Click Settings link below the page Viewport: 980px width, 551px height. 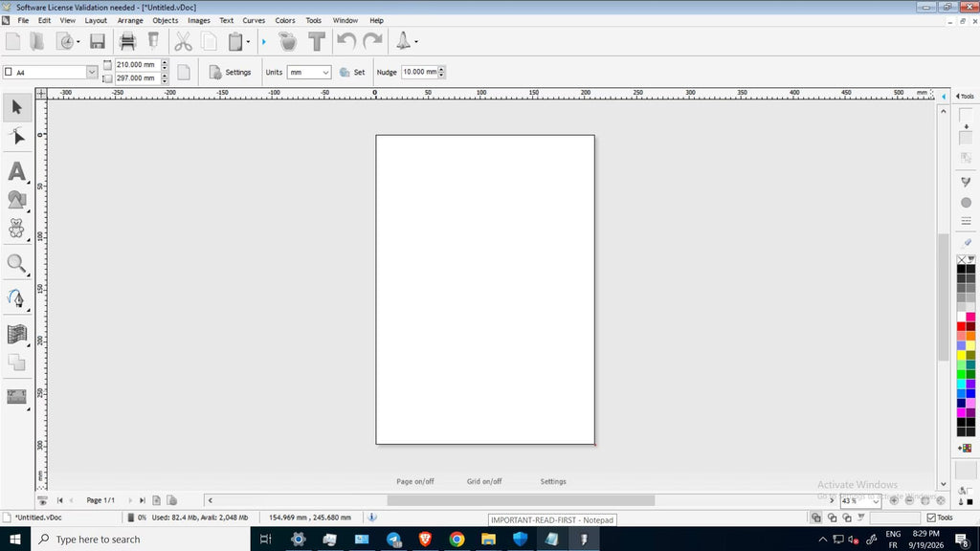pos(553,482)
